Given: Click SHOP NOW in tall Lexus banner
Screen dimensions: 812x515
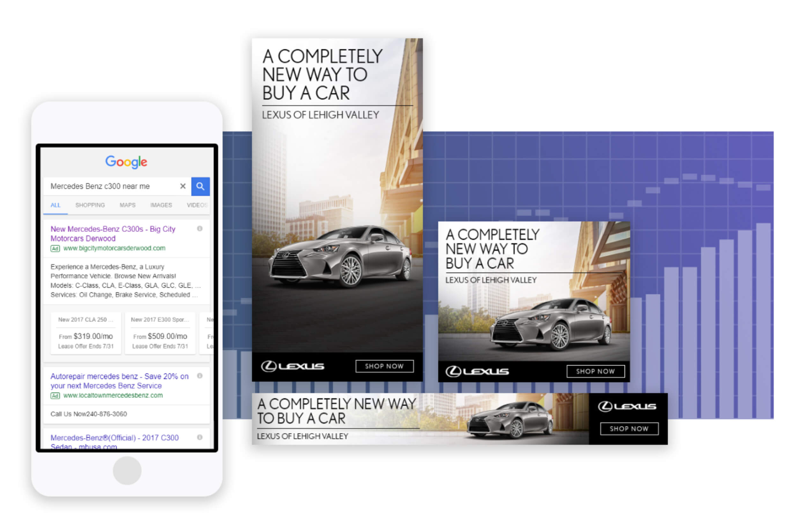Looking at the screenshot, I should [384, 366].
